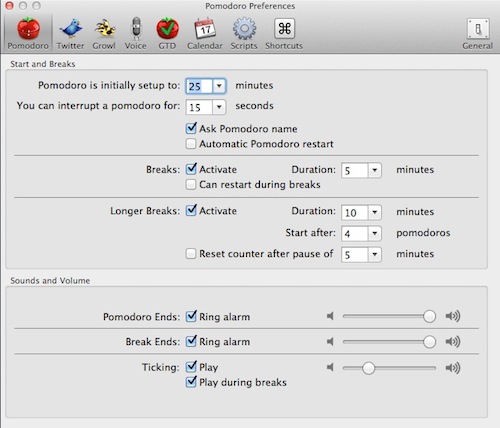
Task: Open the Scripts gear preferences pane
Action: click(244, 34)
